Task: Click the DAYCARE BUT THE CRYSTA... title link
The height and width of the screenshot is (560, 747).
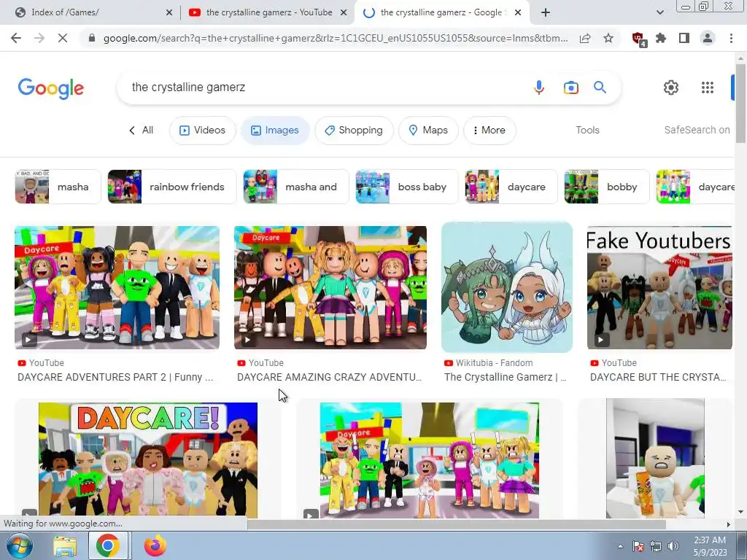Action: tap(658, 377)
